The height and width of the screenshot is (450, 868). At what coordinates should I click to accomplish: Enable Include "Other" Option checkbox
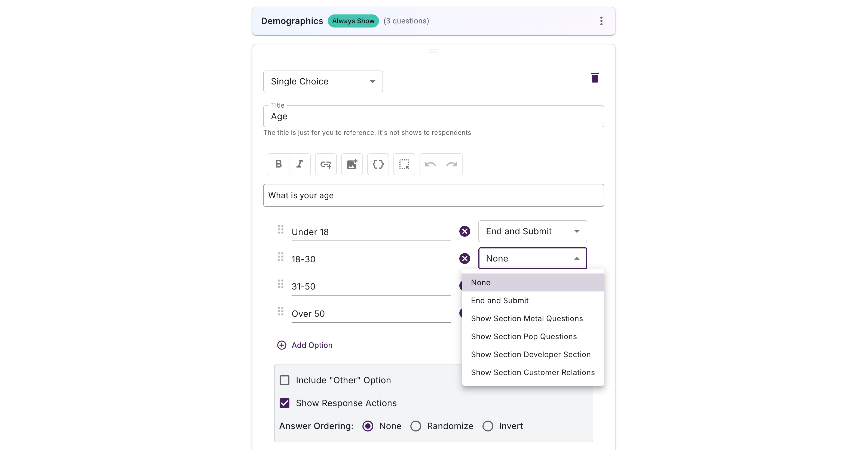click(285, 380)
